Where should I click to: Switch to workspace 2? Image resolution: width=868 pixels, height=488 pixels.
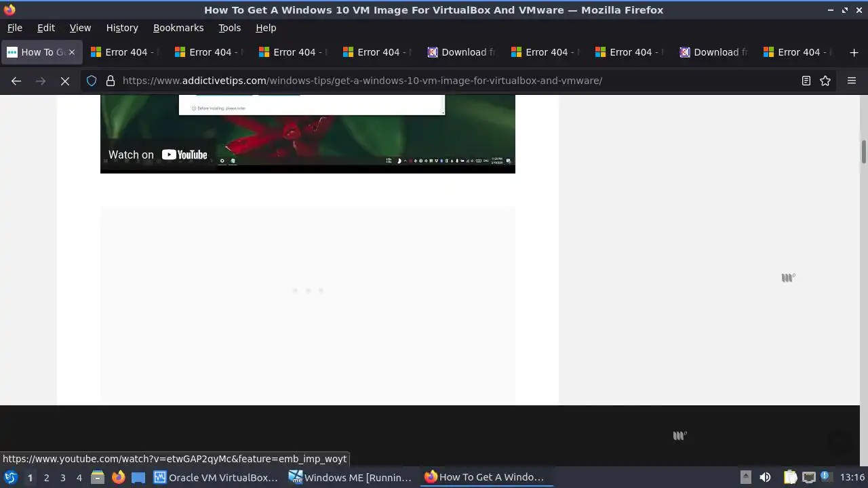point(46,477)
